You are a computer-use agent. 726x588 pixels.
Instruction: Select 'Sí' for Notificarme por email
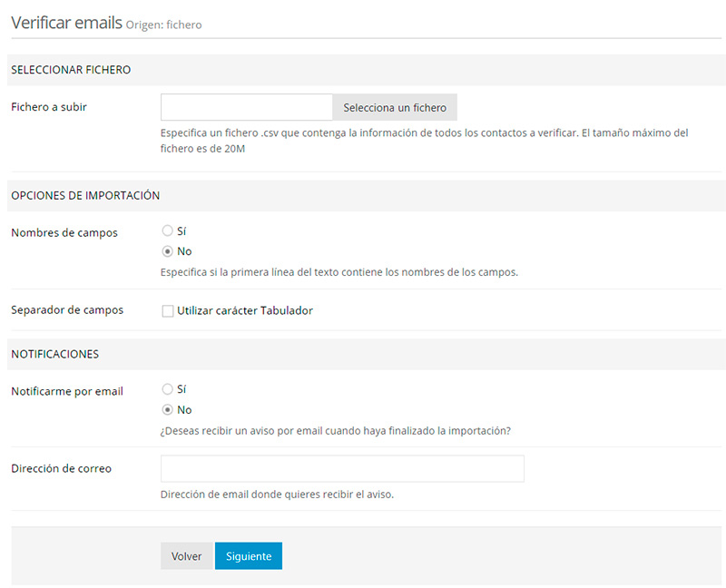click(167, 389)
